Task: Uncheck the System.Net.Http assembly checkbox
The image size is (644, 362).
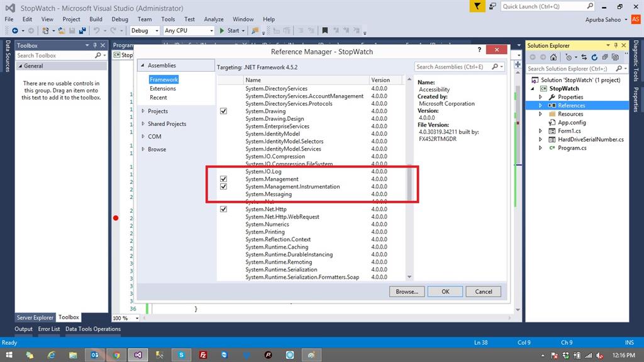Action: pos(223,209)
